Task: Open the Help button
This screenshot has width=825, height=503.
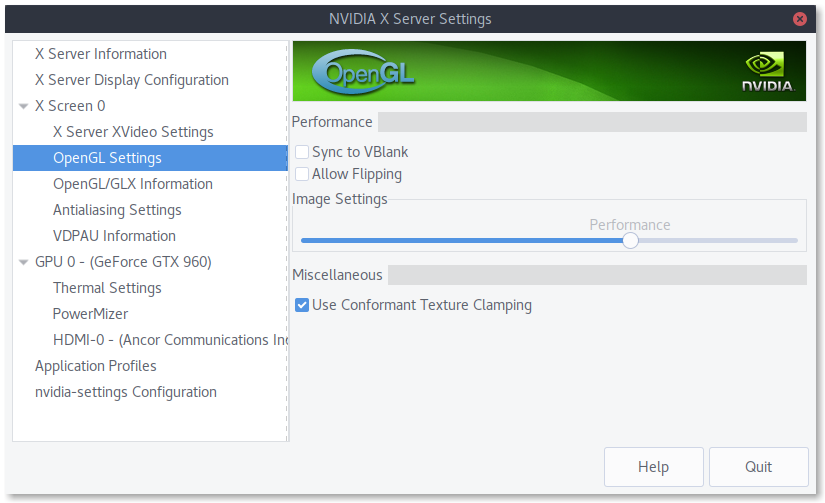Action: click(653, 467)
